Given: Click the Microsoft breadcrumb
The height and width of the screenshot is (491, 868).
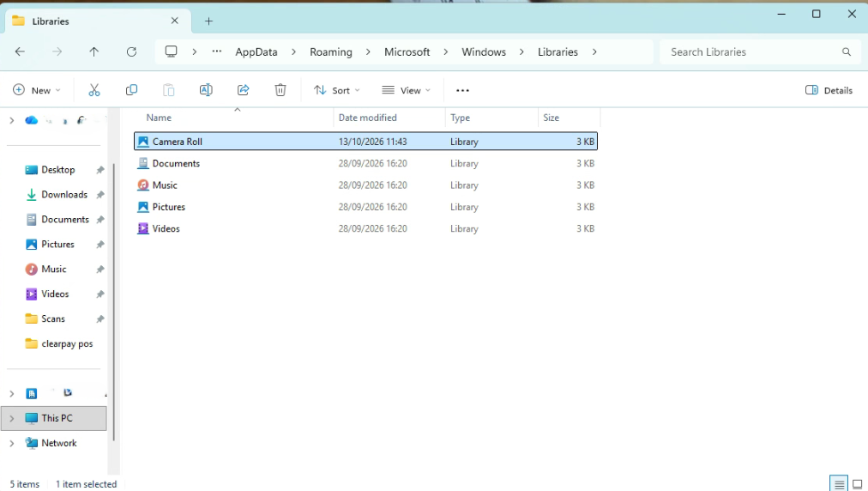Looking at the screenshot, I should point(407,52).
